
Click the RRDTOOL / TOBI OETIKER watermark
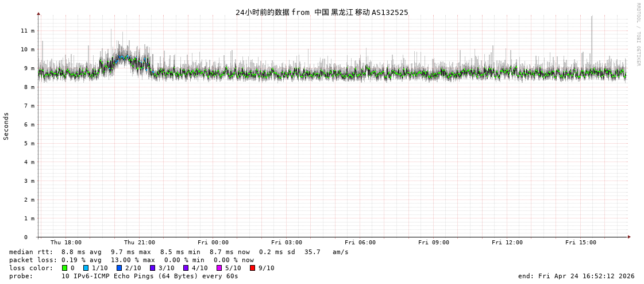pos(638,34)
